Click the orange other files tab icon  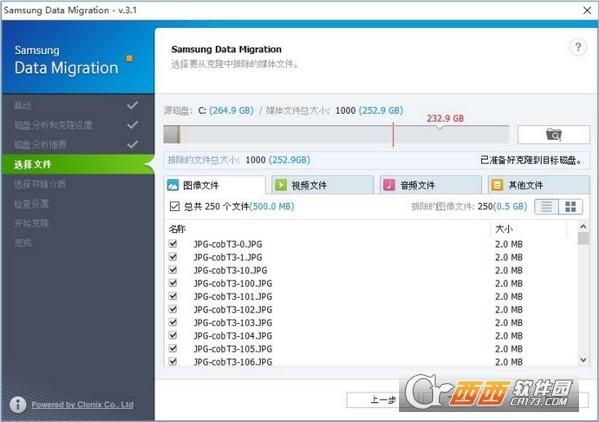tap(497, 185)
